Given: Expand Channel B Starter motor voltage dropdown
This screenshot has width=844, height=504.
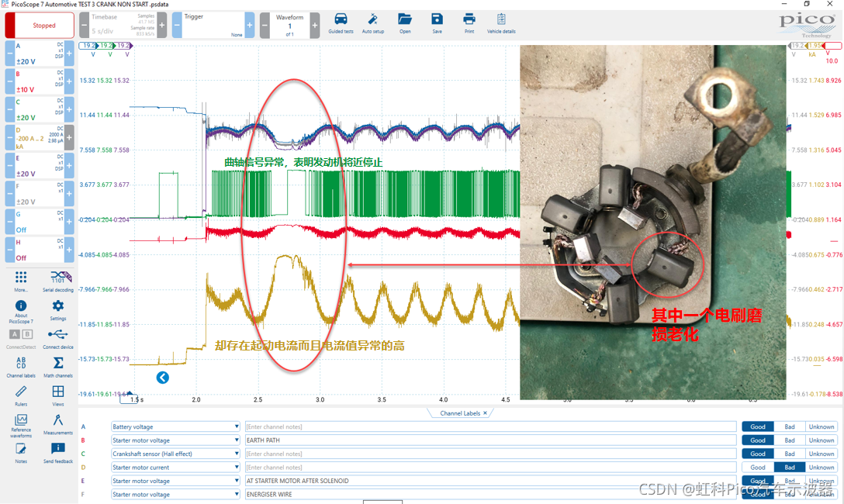Looking at the screenshot, I should [237, 440].
